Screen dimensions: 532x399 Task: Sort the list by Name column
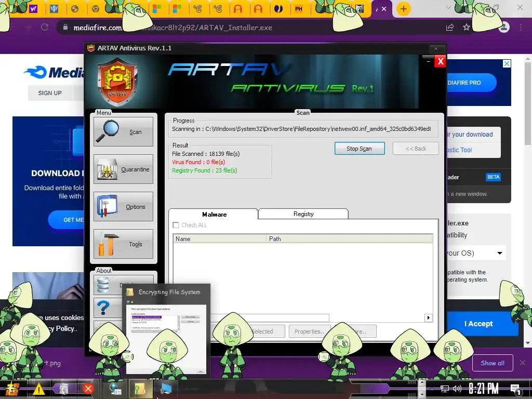[220, 239]
